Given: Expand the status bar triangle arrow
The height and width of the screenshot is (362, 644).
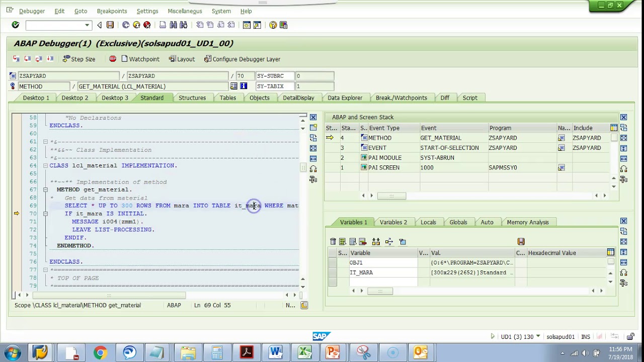Looking at the screenshot, I should coord(493,336).
